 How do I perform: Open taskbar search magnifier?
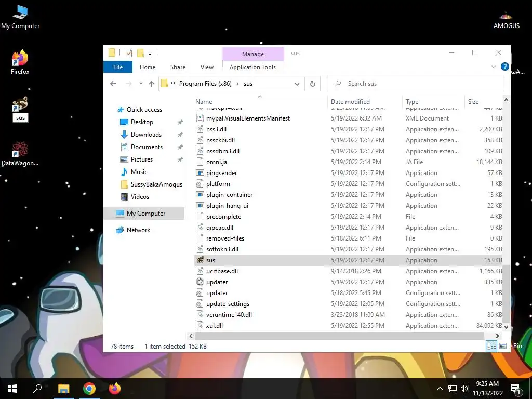(37, 389)
